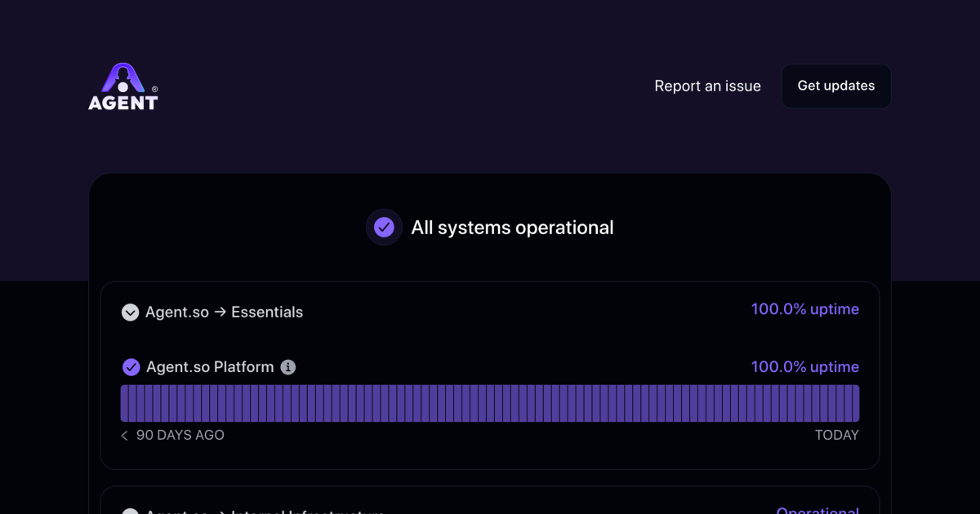Click the Agent logo
The height and width of the screenshot is (514, 980).
point(123,86)
